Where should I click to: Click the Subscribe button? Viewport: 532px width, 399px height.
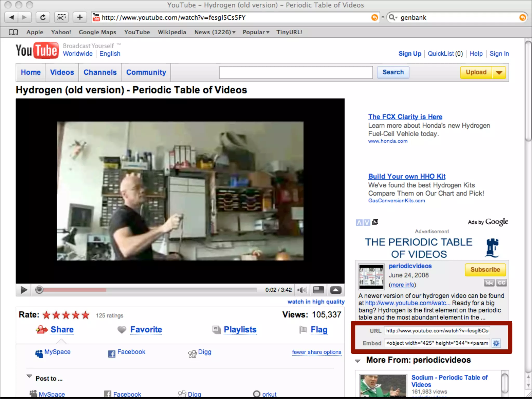(x=485, y=270)
